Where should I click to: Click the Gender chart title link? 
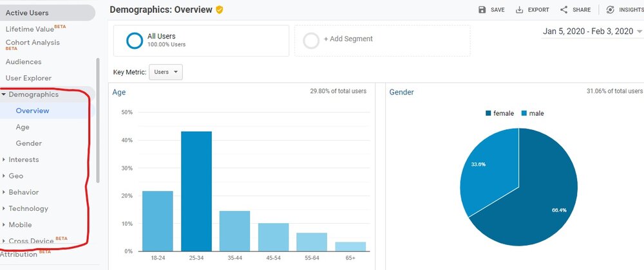pos(402,92)
